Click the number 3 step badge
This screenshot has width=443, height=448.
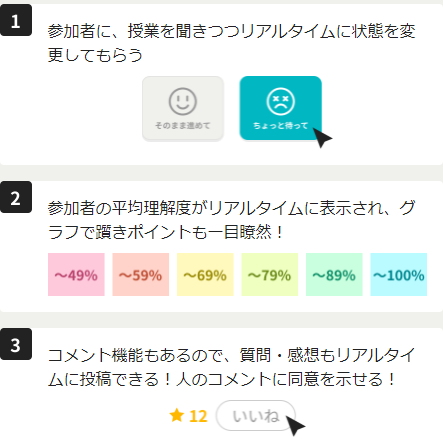tap(16, 344)
